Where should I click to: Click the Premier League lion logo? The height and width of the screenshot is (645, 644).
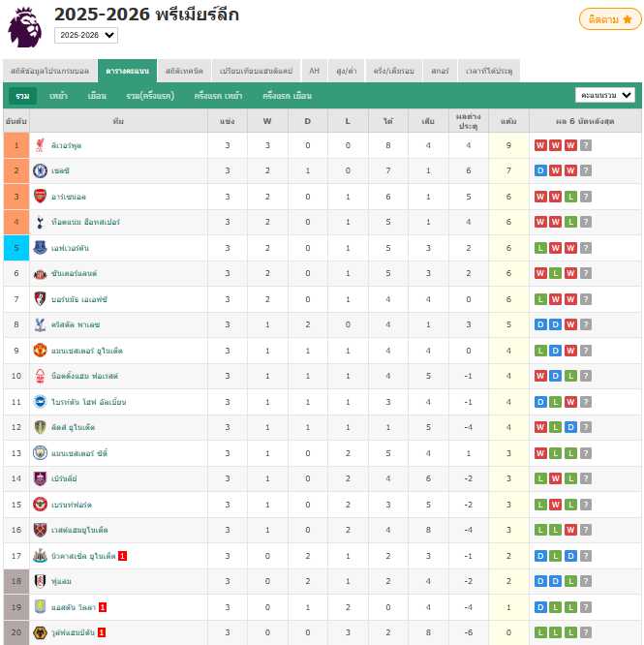[x=25, y=27]
